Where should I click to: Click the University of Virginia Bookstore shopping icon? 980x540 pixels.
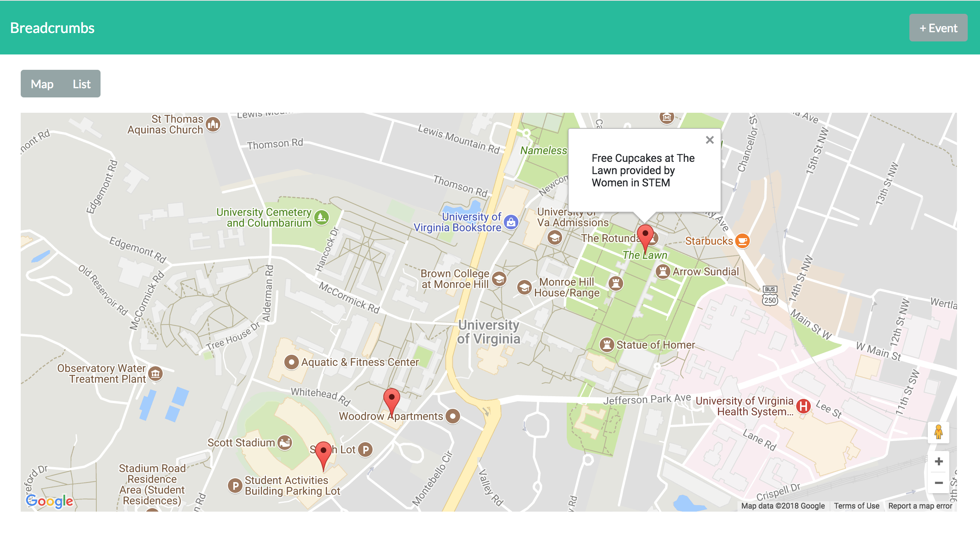pos(511,222)
